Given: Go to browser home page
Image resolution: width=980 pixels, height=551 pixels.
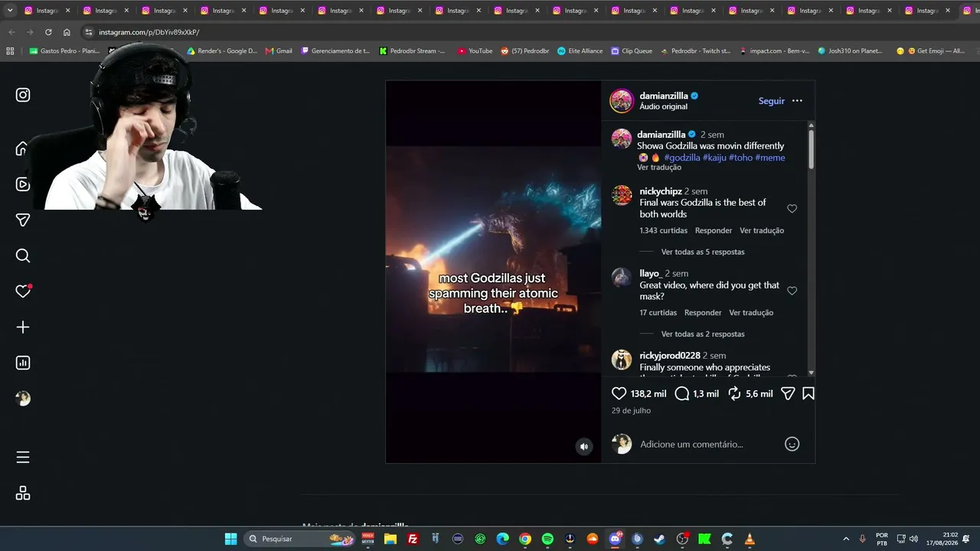Looking at the screenshot, I should click(67, 32).
